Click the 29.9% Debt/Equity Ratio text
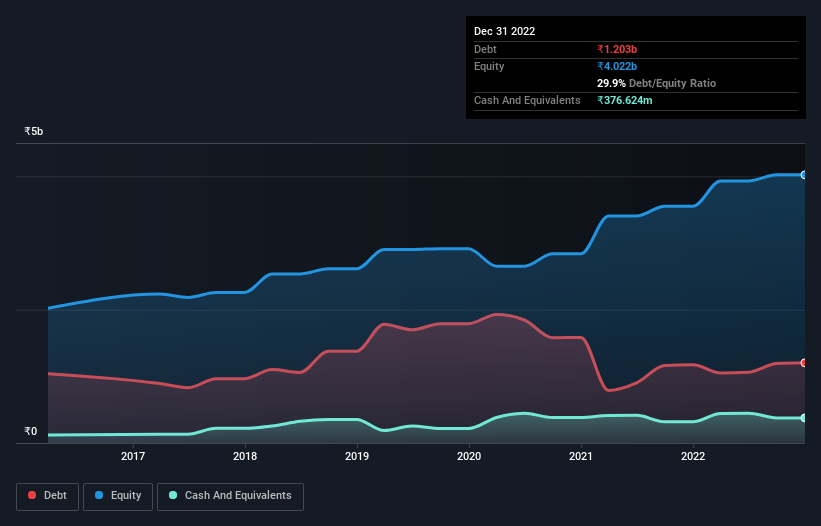Image resolution: width=821 pixels, height=526 pixels. pyautogui.click(x=657, y=83)
